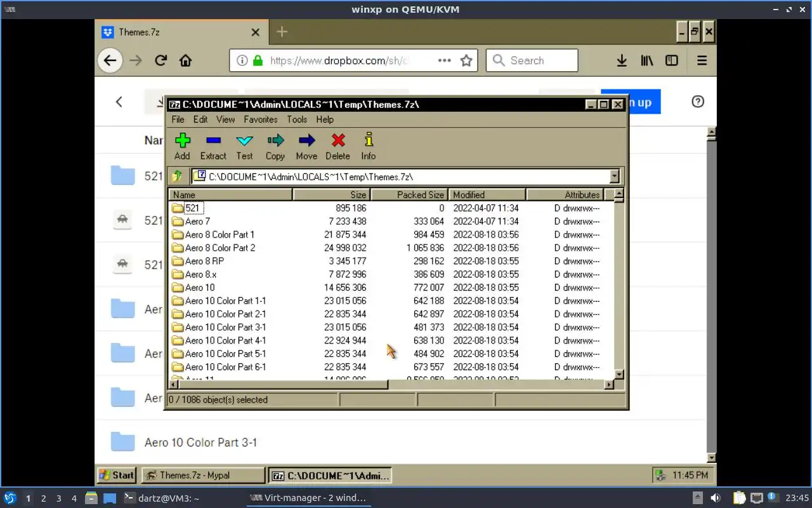Bookmark this page star icon
This screenshot has height=508, width=812.
tap(466, 60)
